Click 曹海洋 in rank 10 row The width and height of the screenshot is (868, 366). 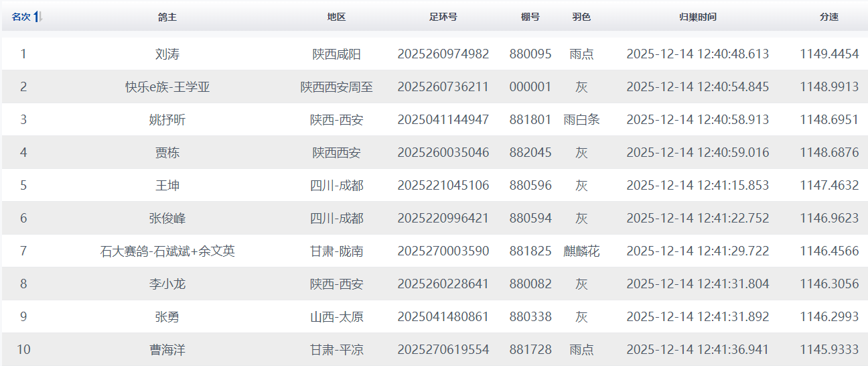(x=167, y=350)
